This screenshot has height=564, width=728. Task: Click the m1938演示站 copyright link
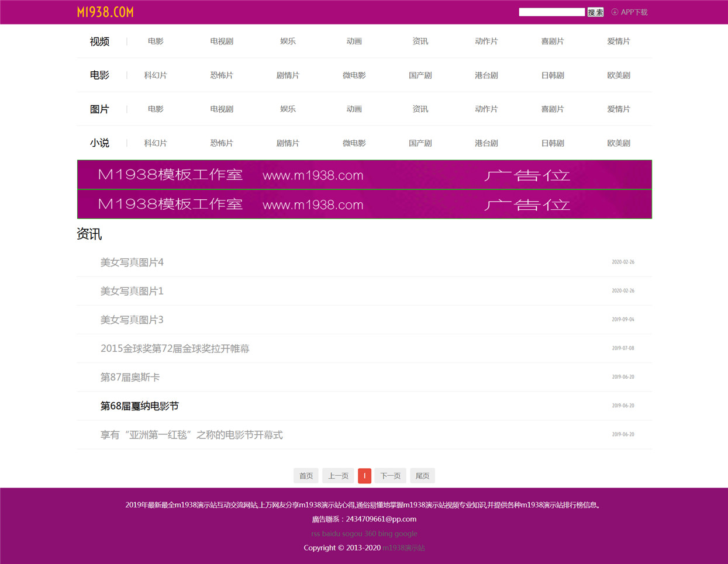click(403, 548)
